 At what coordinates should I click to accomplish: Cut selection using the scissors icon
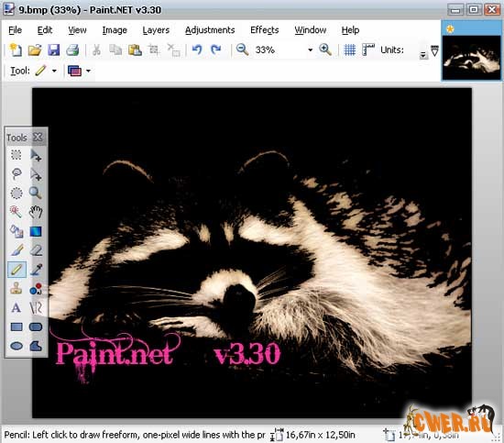96,50
